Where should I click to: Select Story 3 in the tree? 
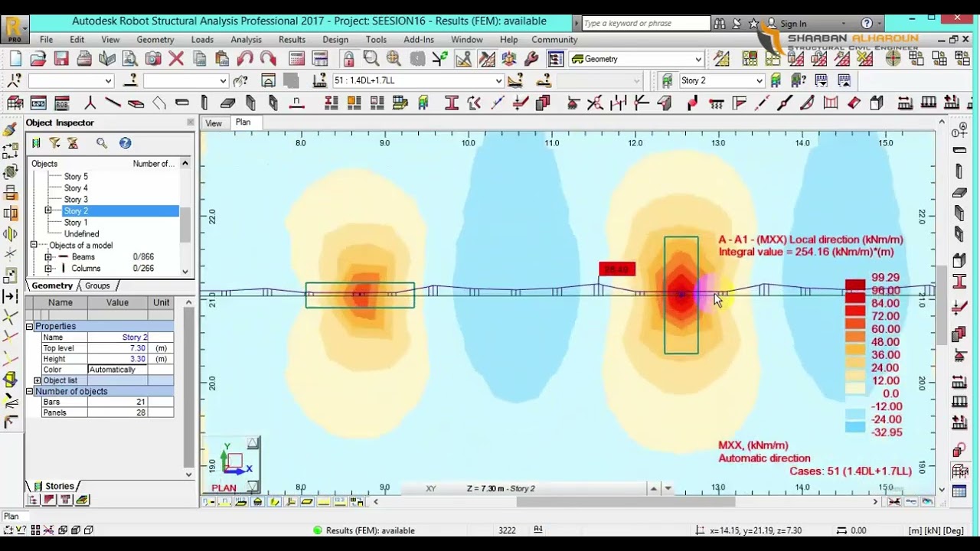pyautogui.click(x=76, y=199)
